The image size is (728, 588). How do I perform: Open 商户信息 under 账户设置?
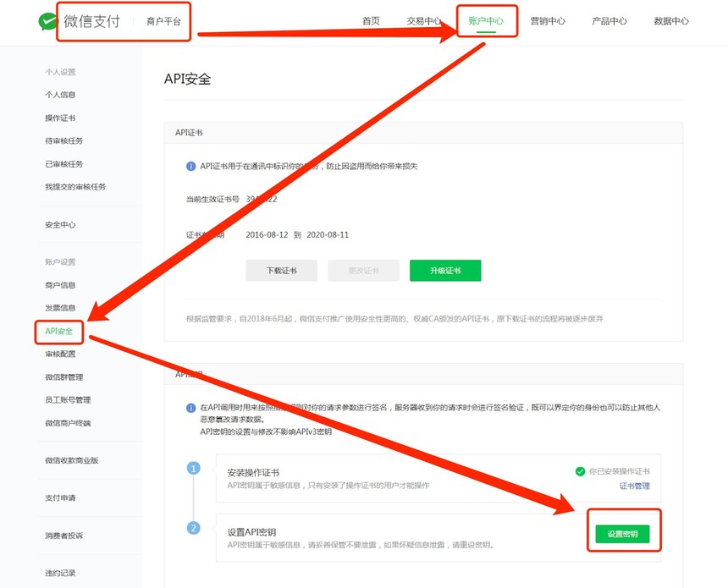60,285
